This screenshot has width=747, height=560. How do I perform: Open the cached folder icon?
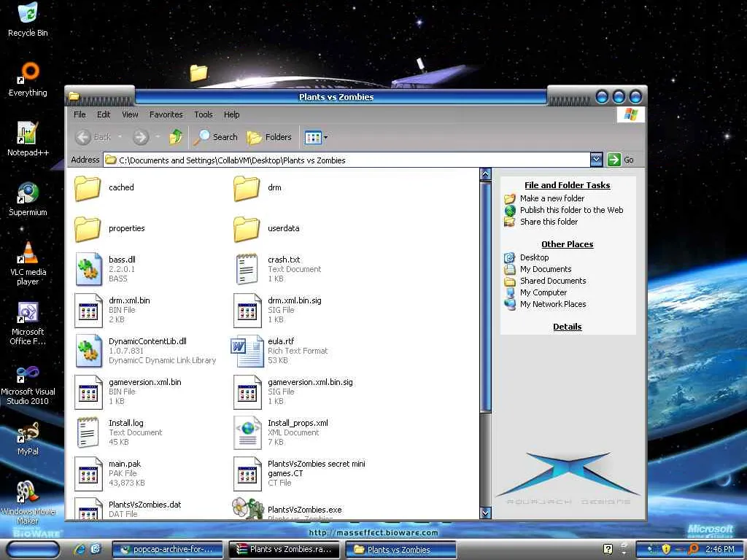coord(88,188)
